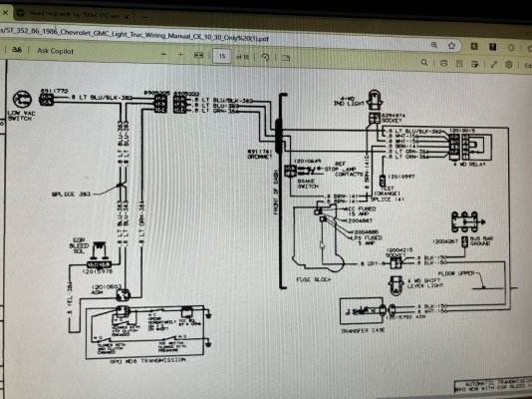
Task: Click the address bar zoom magnifier icon
Action: coord(434,45)
